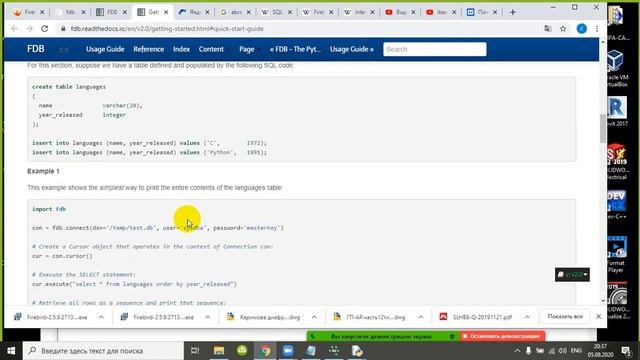
Task: Open Reference in the navbar
Action: [x=149, y=49]
